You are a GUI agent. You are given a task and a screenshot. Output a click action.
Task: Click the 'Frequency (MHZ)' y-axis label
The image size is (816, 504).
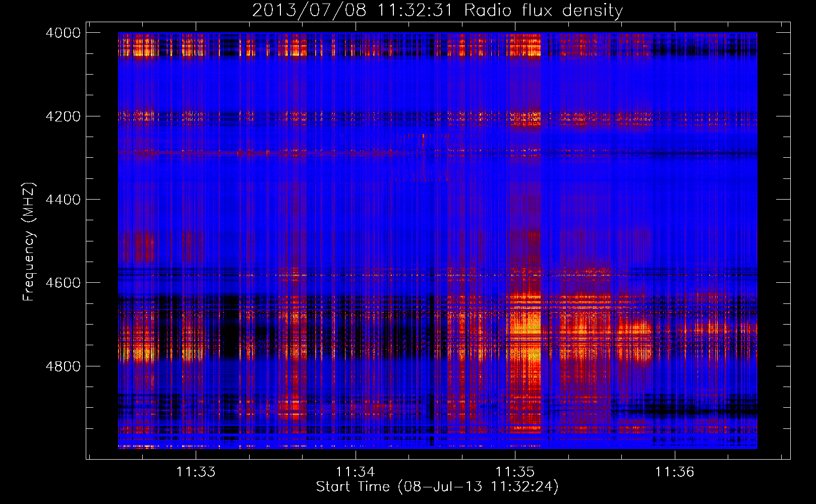coord(29,242)
